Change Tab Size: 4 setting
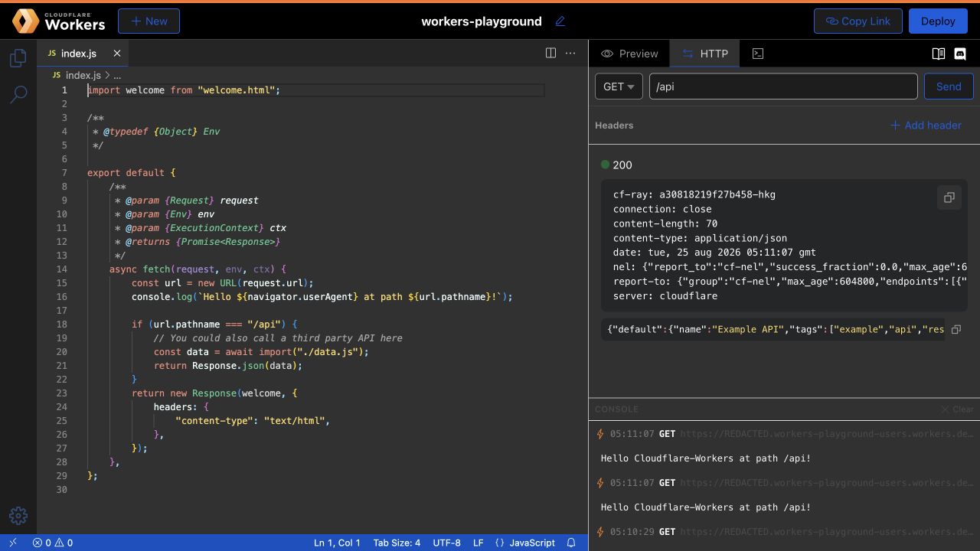The height and width of the screenshot is (551, 980). (x=397, y=543)
